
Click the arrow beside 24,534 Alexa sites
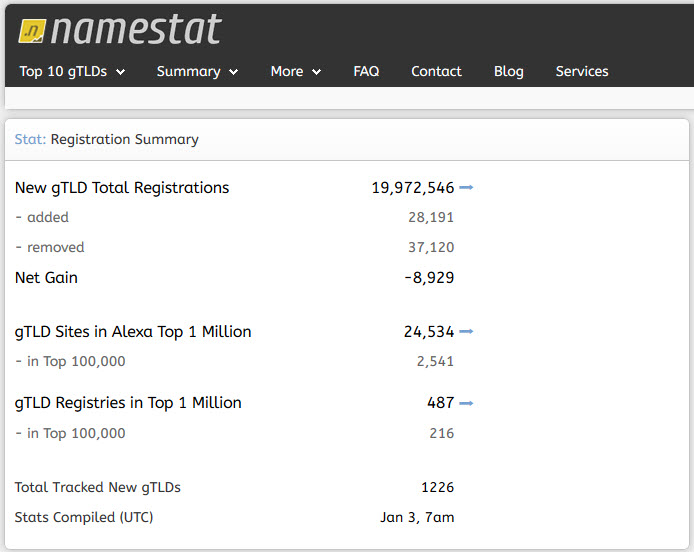point(466,331)
